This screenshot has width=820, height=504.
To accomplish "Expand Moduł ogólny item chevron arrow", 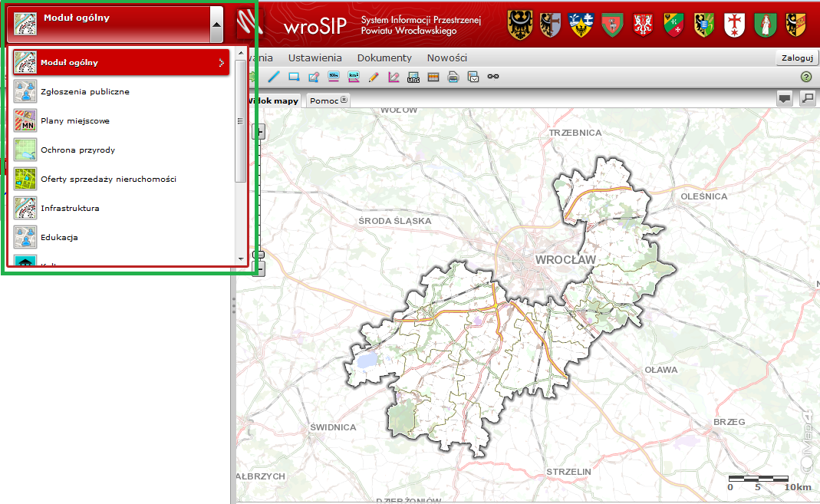I will coord(221,63).
